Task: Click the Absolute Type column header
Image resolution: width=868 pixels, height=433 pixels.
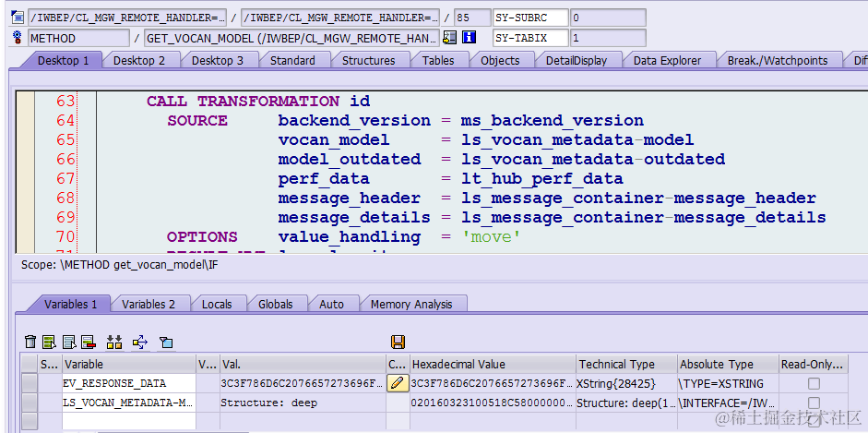Action: (728, 365)
